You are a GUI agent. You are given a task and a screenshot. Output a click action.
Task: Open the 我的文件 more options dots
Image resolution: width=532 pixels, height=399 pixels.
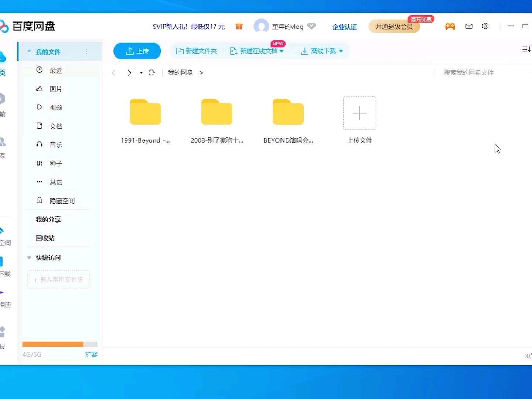(x=86, y=52)
